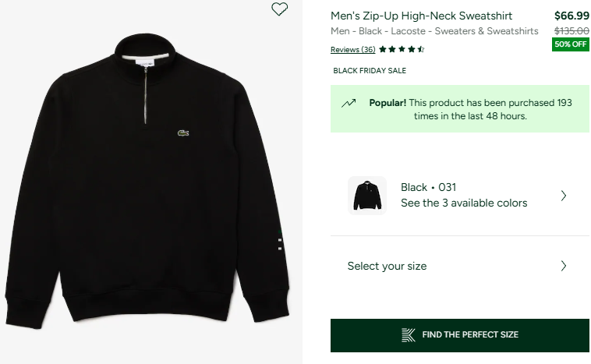The height and width of the screenshot is (364, 591).
Task: Click See the 3 available colors text
Action: [464, 203]
